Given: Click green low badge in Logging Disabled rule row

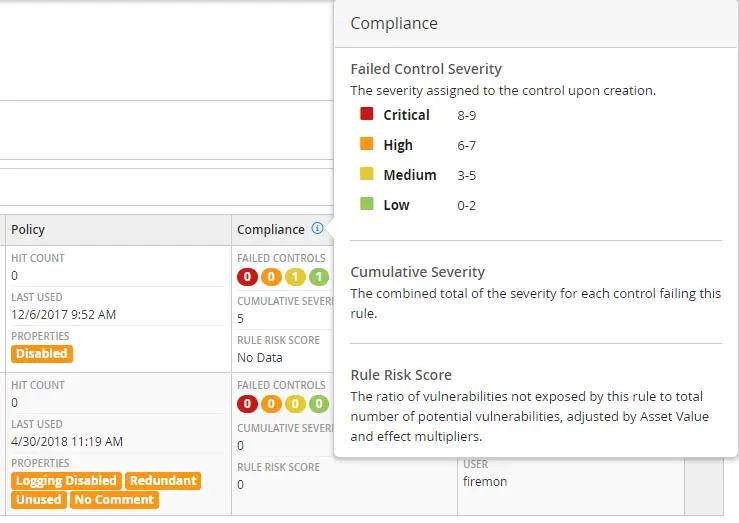Looking at the screenshot, I should point(319,404).
